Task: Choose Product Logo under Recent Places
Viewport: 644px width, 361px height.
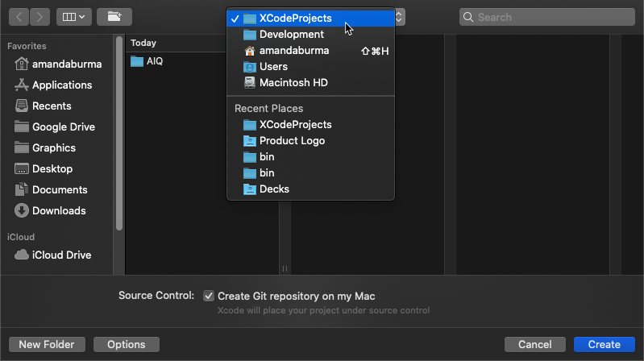Action: click(310, 140)
